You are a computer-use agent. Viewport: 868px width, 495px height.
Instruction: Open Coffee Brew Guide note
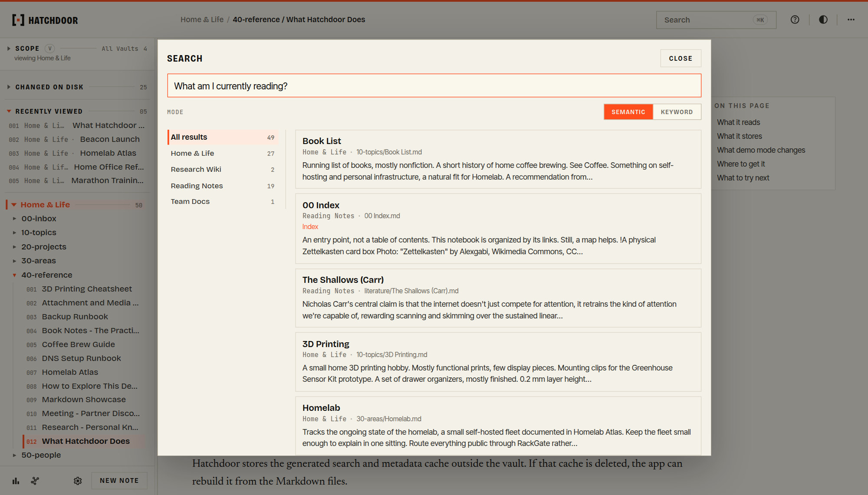click(x=78, y=344)
